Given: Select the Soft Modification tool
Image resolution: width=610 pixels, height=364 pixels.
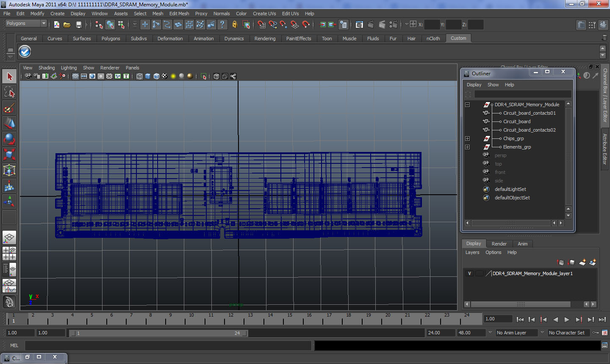Looking at the screenshot, I should [9, 186].
